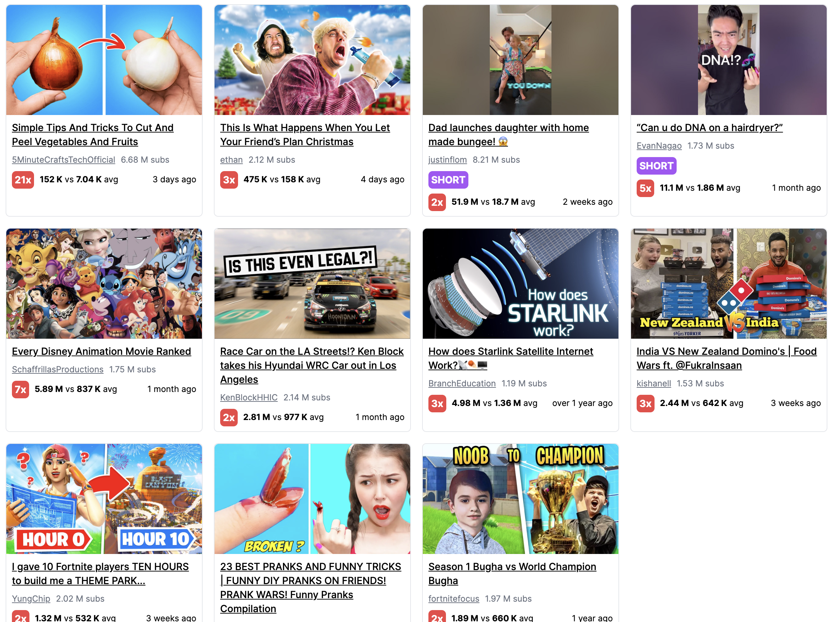Screen dimensions: 840x622
Task: Open 'Race Car on the LA Streets!? Ken Block' title
Action: (x=312, y=365)
